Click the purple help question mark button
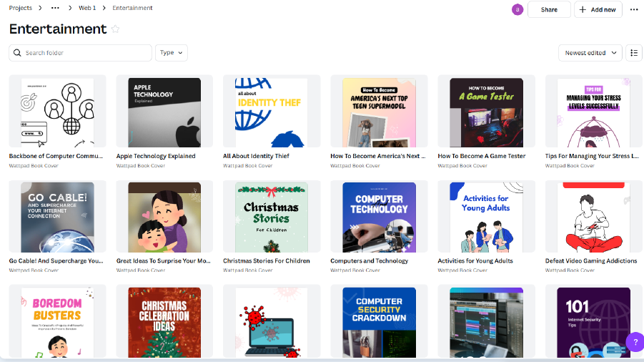This screenshot has width=644, height=362. pyautogui.click(x=635, y=342)
